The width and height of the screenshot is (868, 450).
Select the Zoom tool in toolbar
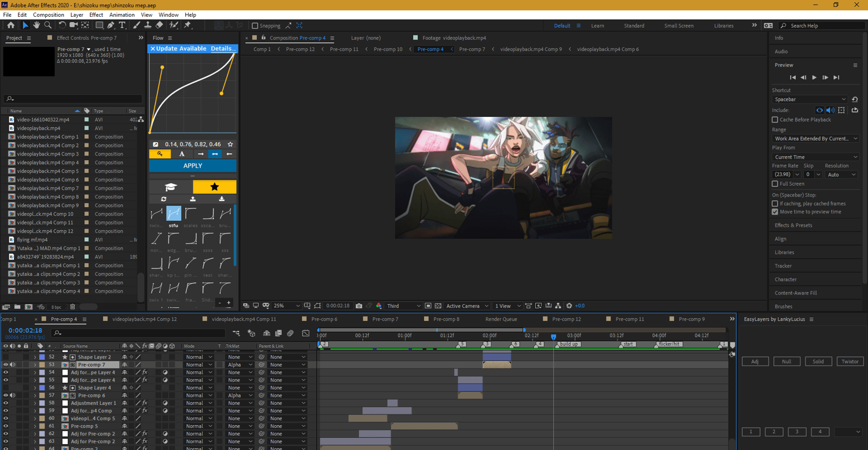tap(48, 25)
